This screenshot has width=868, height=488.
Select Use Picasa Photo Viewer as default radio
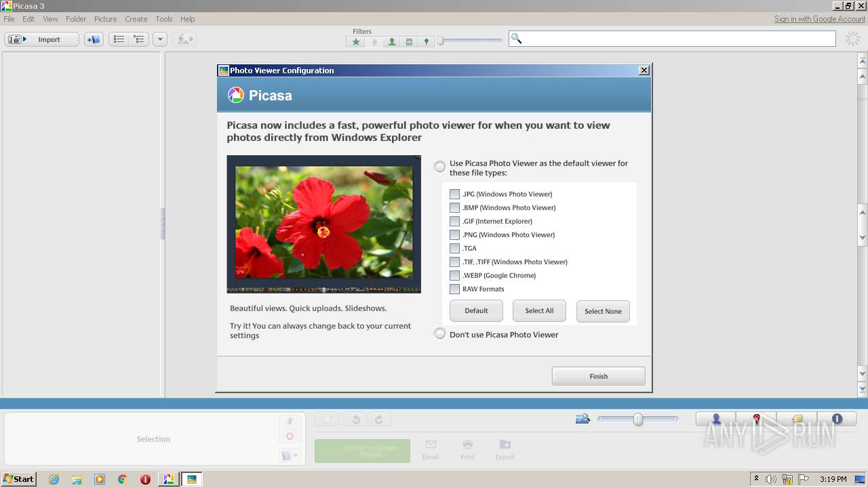pos(440,166)
